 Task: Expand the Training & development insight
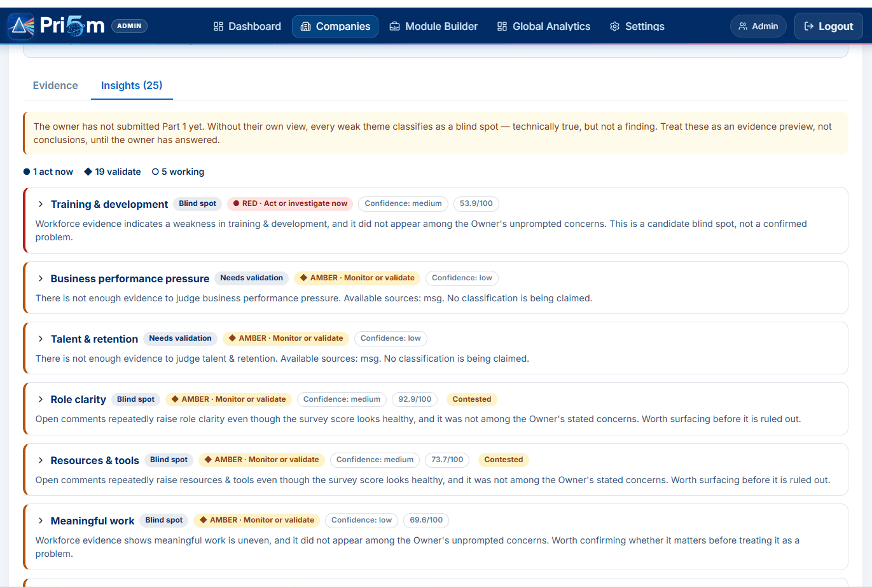coord(40,204)
